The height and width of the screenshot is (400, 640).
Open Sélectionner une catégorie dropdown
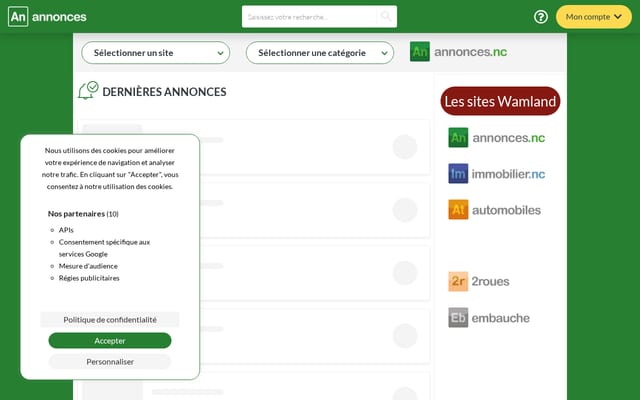click(x=320, y=53)
